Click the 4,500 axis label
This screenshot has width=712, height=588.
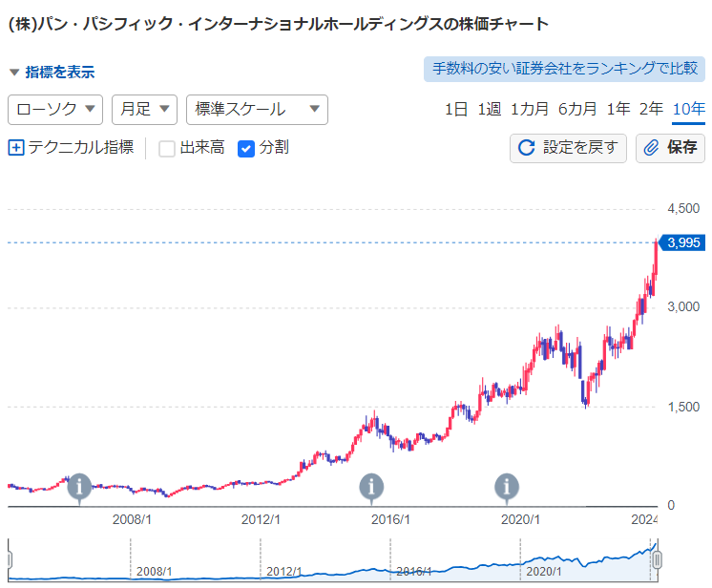(x=683, y=209)
